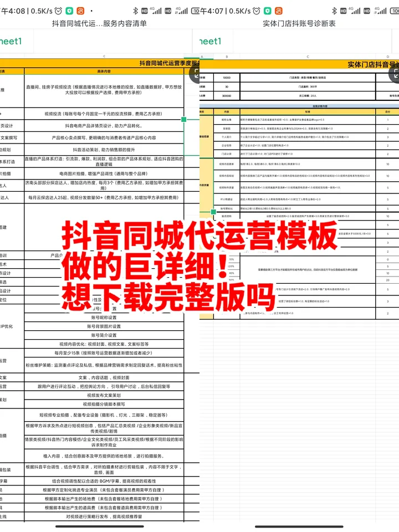This screenshot has height=532, width=399.
Task: Select cell 对视频进行策略行发布
Action: coord(104,516)
